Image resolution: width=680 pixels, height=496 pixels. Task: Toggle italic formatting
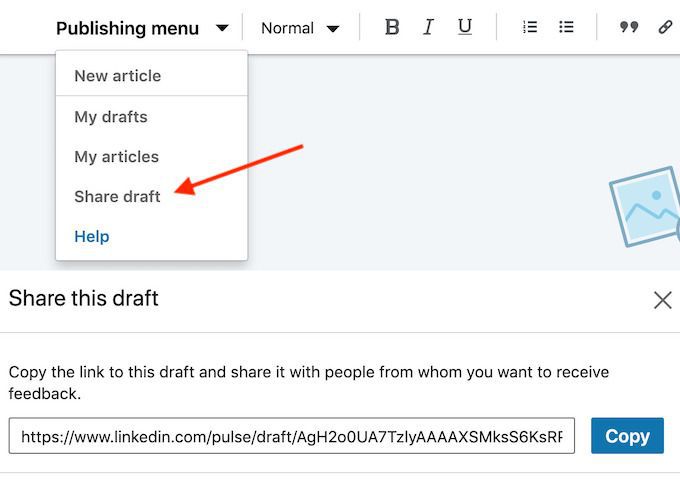(428, 28)
